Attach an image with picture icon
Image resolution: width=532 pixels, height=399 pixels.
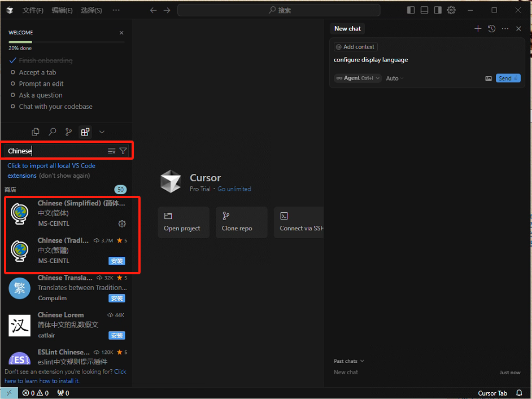489,78
